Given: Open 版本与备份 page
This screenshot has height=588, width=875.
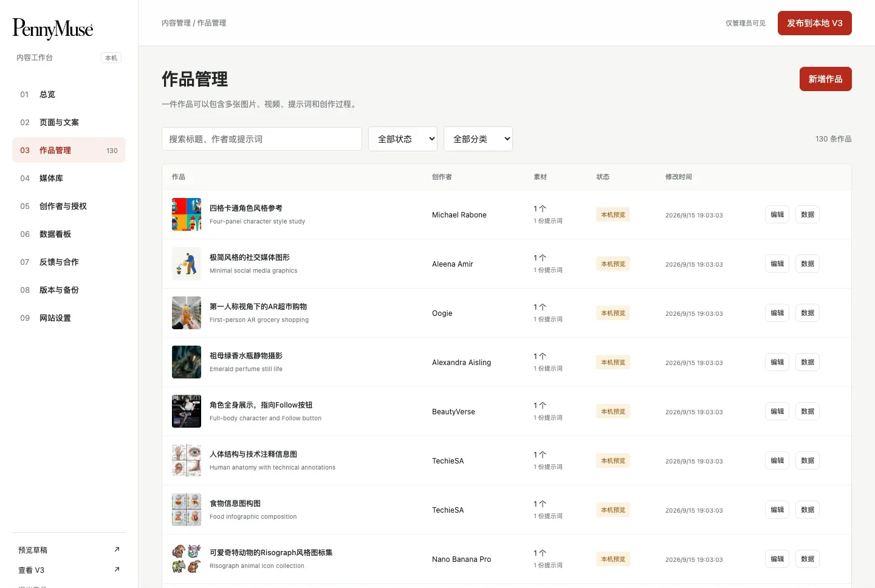Looking at the screenshot, I should point(69,290).
